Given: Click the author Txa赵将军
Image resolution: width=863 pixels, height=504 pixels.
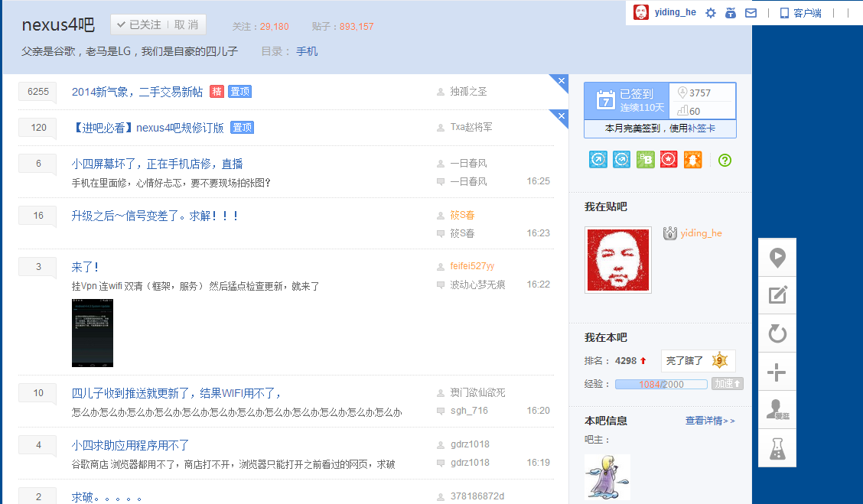Looking at the screenshot, I should (471, 127).
